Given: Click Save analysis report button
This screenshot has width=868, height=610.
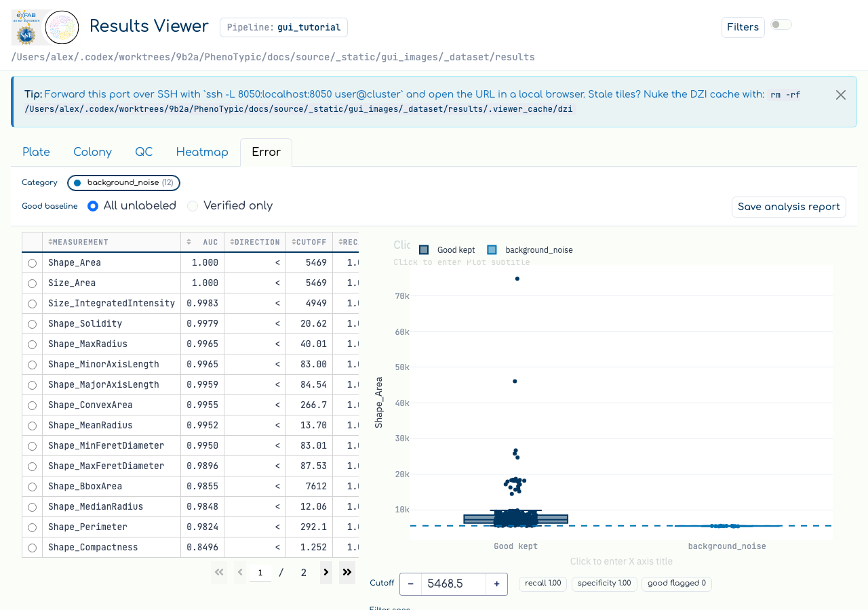Looking at the screenshot, I should (x=789, y=207).
